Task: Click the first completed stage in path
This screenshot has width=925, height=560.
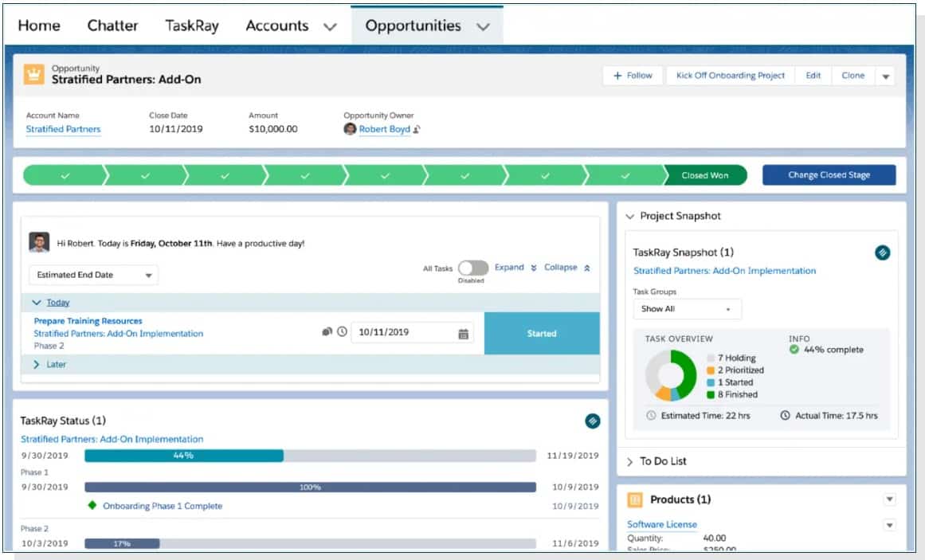Action: tap(65, 175)
